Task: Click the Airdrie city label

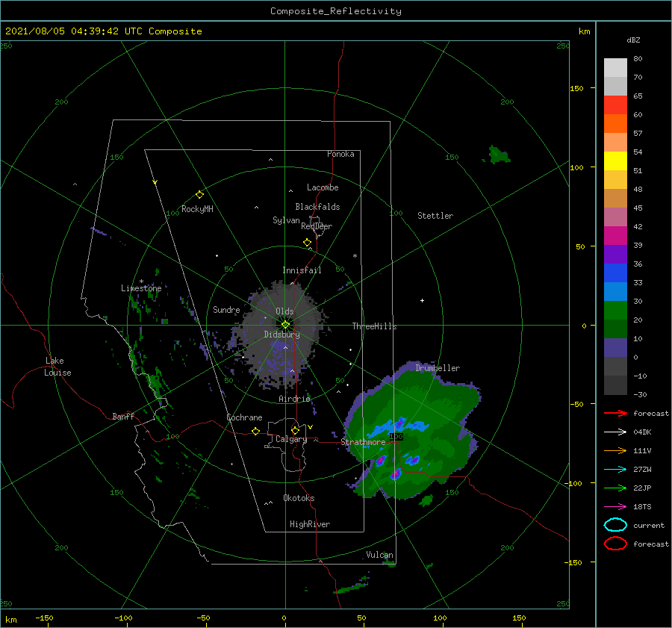Action: [294, 399]
